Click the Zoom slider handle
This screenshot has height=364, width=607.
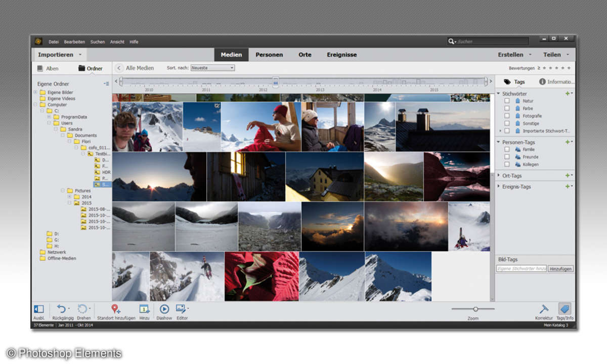pos(475,309)
